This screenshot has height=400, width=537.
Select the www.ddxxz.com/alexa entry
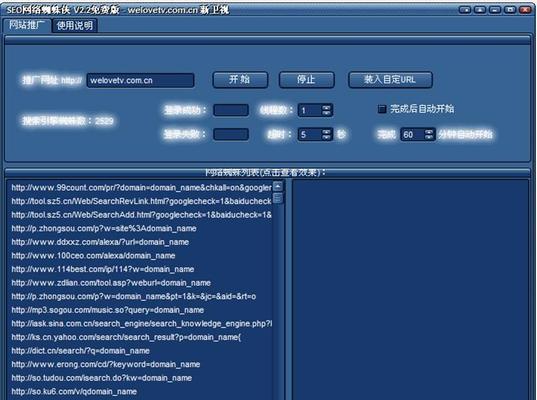(141, 242)
